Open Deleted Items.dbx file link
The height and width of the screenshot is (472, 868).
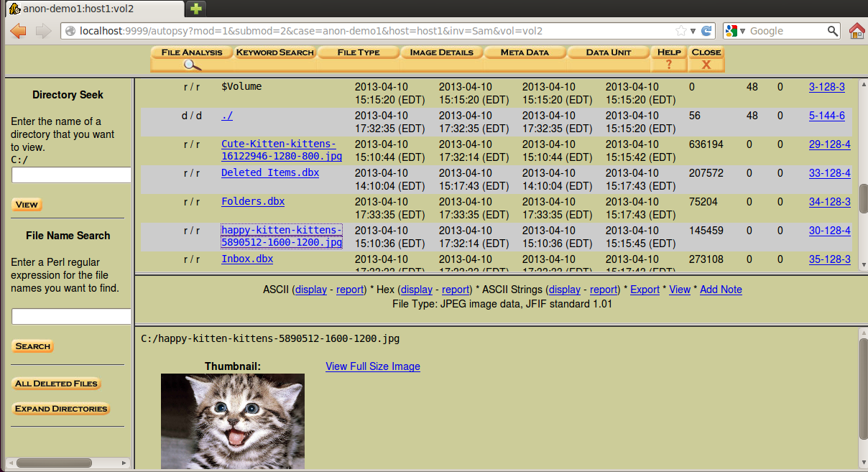click(x=270, y=172)
